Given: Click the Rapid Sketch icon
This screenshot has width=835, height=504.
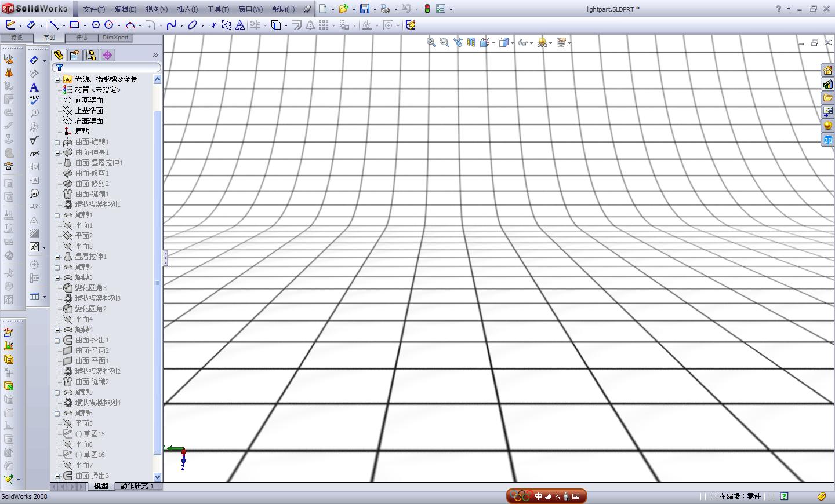Looking at the screenshot, I should point(411,25).
